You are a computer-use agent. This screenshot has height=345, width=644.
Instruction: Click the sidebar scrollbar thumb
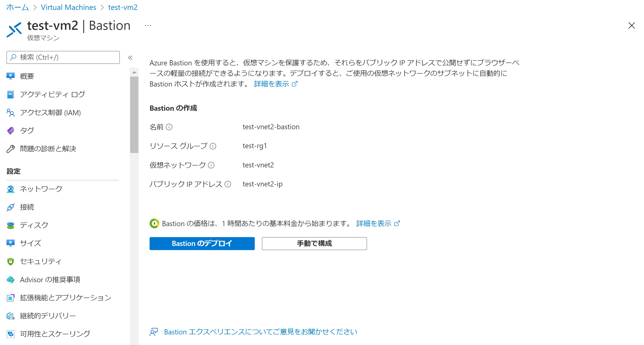coord(134,115)
